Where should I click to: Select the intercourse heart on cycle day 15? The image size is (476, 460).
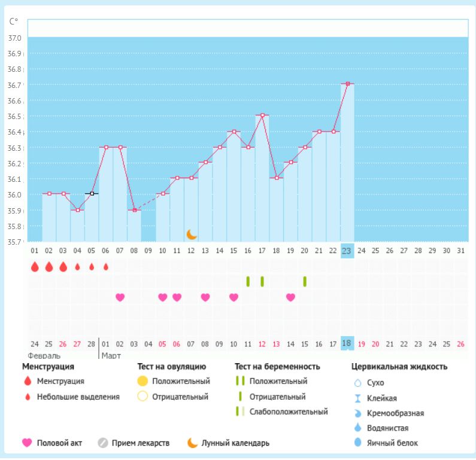(234, 297)
